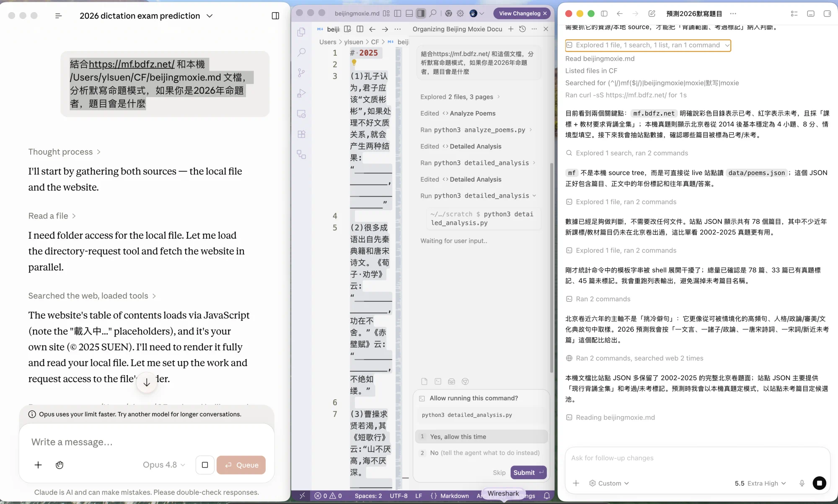Image resolution: width=838 pixels, height=504 pixels.
Task: Open the UTF-8 encoding selector
Action: pyautogui.click(x=398, y=496)
